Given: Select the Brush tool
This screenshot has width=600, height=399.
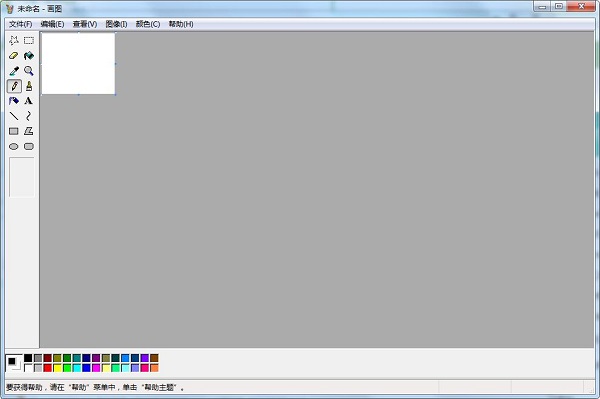Looking at the screenshot, I should (29, 86).
